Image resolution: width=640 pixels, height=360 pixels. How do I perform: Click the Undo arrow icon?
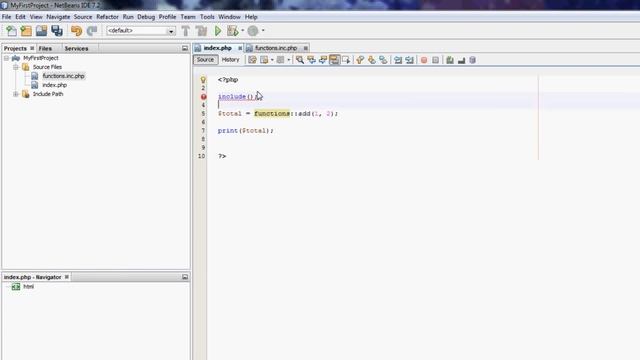[x=76, y=31]
